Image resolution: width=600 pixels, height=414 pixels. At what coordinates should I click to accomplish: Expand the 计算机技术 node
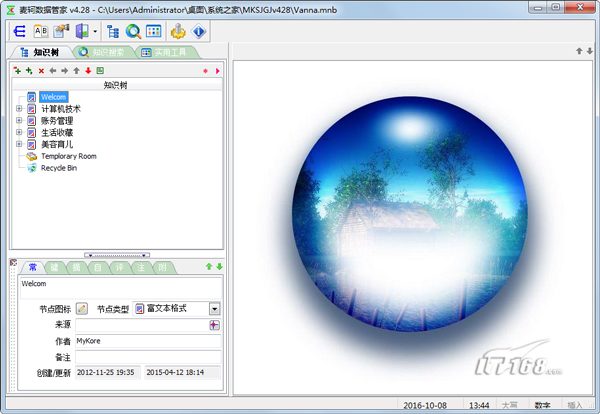pos(19,109)
